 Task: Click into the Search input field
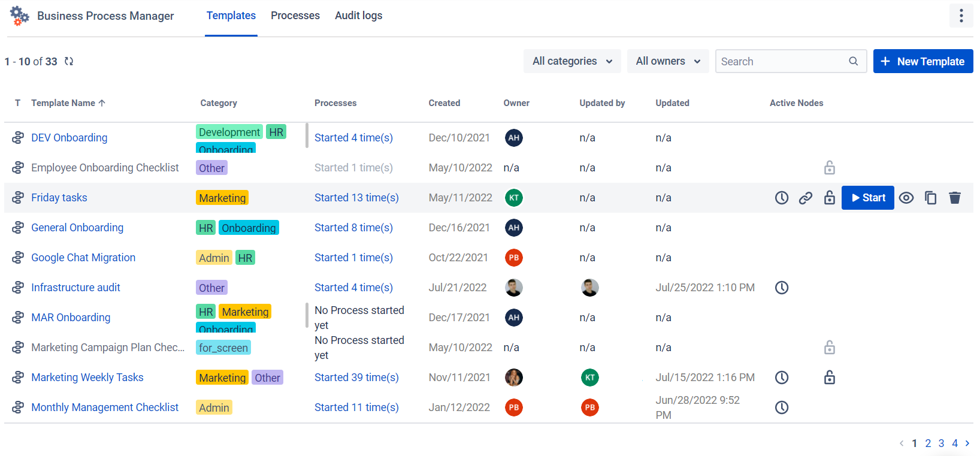point(791,61)
